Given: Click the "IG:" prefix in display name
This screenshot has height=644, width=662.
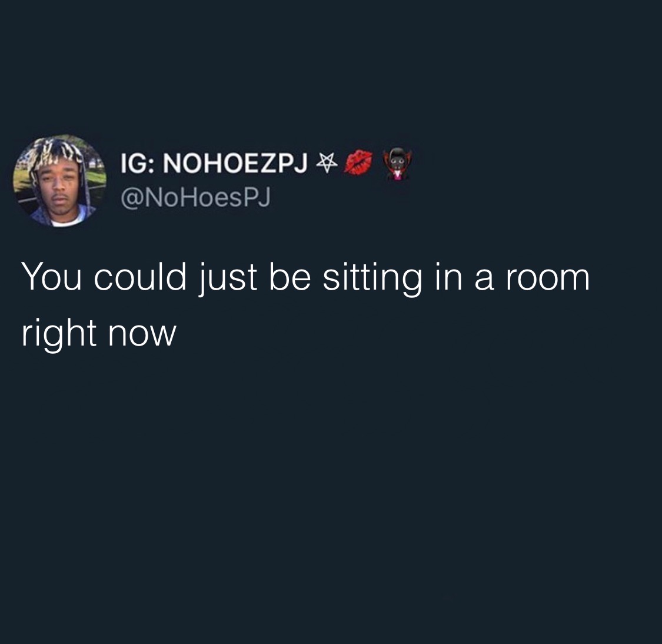Looking at the screenshot, I should pos(138,163).
